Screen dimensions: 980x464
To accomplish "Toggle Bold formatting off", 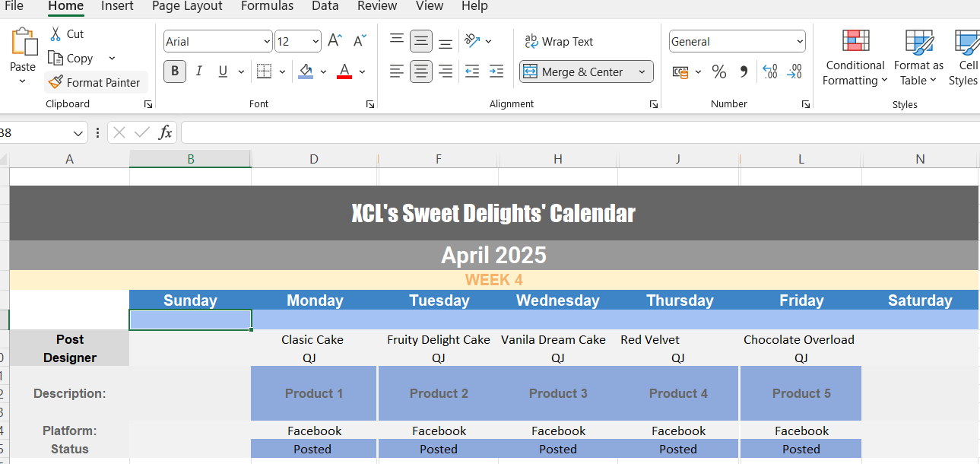I will click(175, 72).
